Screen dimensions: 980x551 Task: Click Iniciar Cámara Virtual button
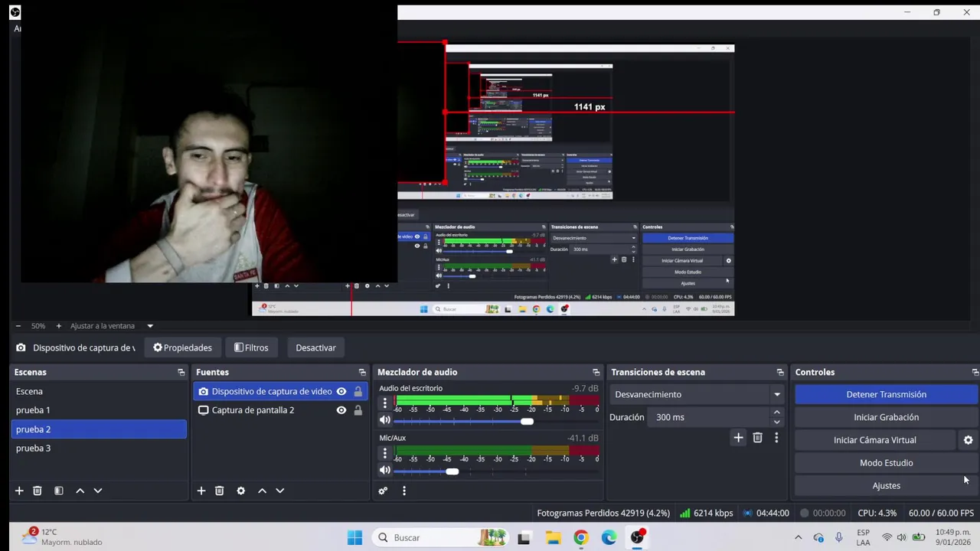point(875,440)
